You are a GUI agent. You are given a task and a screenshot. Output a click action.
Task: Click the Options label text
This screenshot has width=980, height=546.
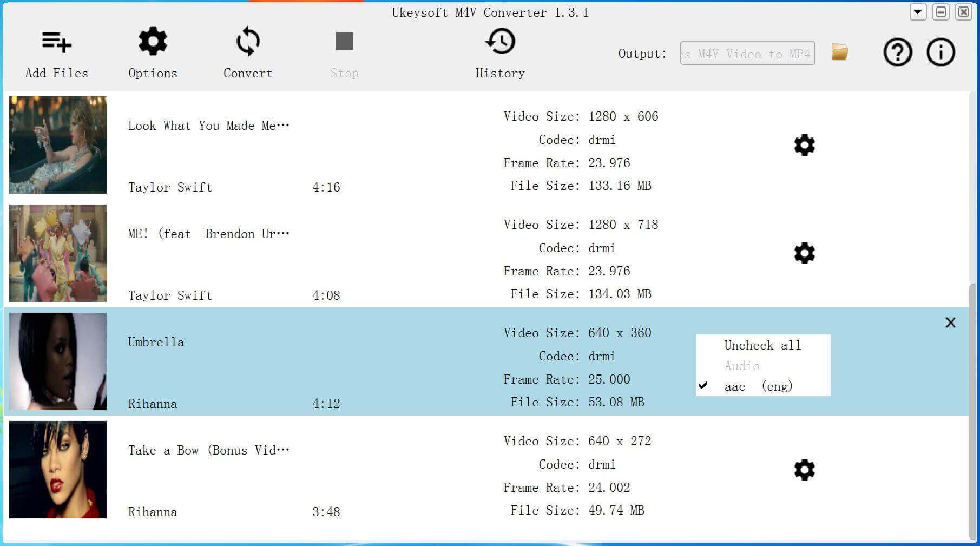[153, 73]
